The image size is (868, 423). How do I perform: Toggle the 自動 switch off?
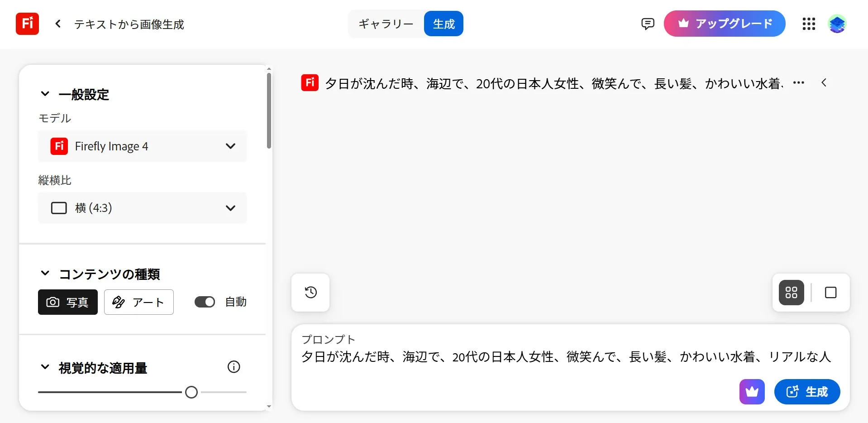point(205,302)
